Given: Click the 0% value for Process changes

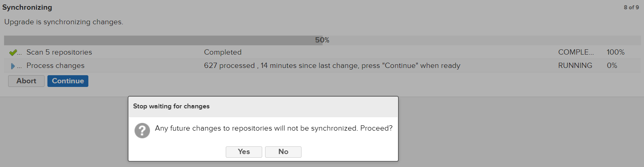Looking at the screenshot, I should click(x=612, y=66).
